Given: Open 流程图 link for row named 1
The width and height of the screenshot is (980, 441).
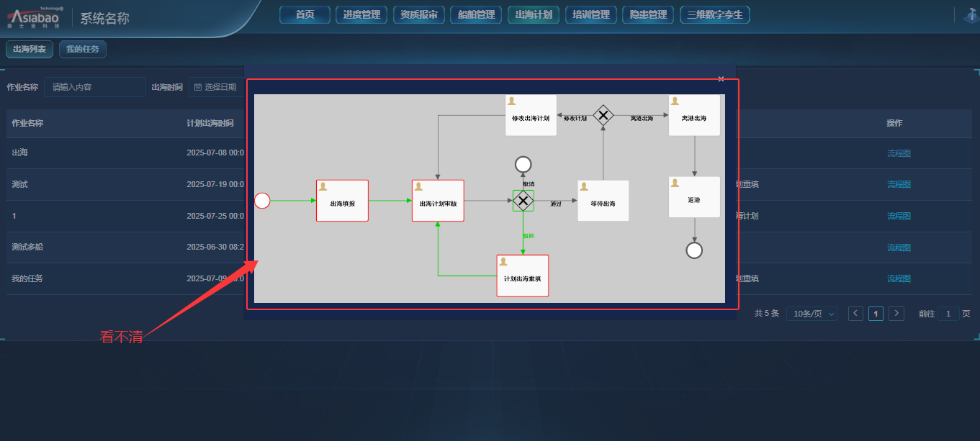Looking at the screenshot, I should click(x=899, y=216).
